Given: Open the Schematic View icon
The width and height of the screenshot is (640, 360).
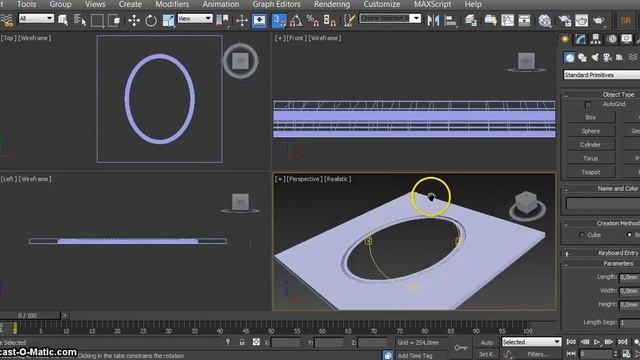Looking at the screenshot, I should 524,20.
